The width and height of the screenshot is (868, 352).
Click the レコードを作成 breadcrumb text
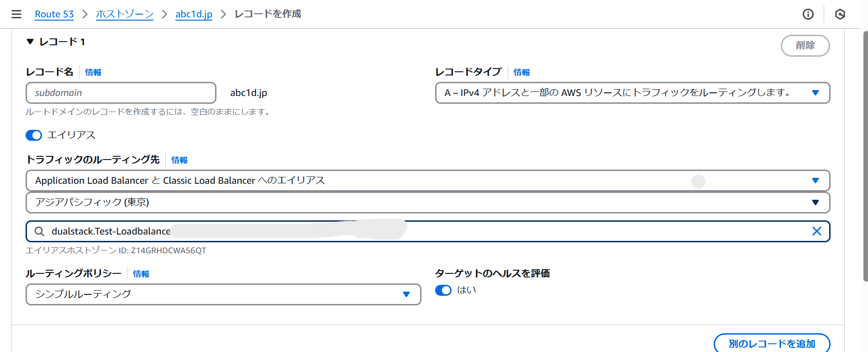pyautogui.click(x=268, y=14)
